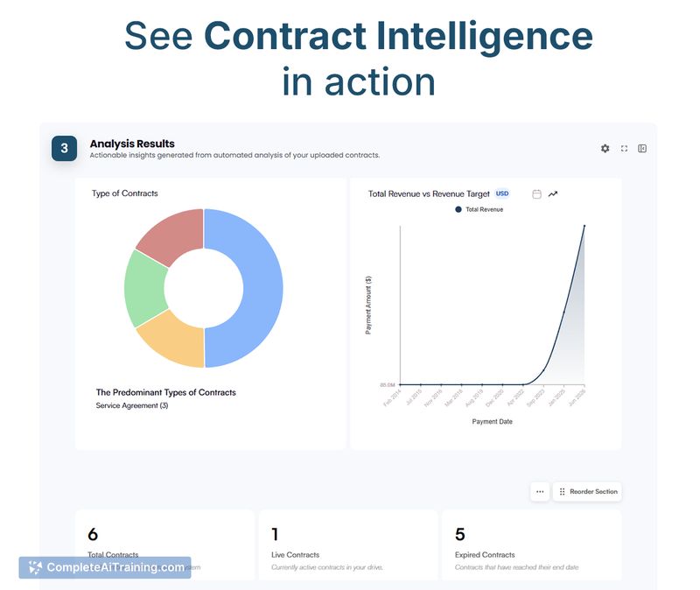Select the USD currency badge
Image resolution: width=700 pixels, height=590 pixels.
[x=502, y=193]
